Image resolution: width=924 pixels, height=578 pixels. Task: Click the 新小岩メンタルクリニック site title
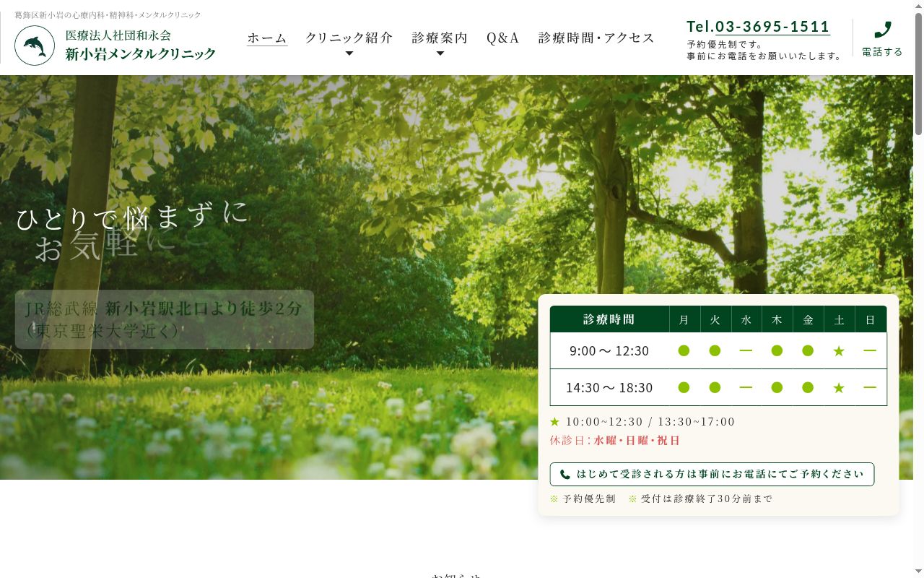[141, 53]
